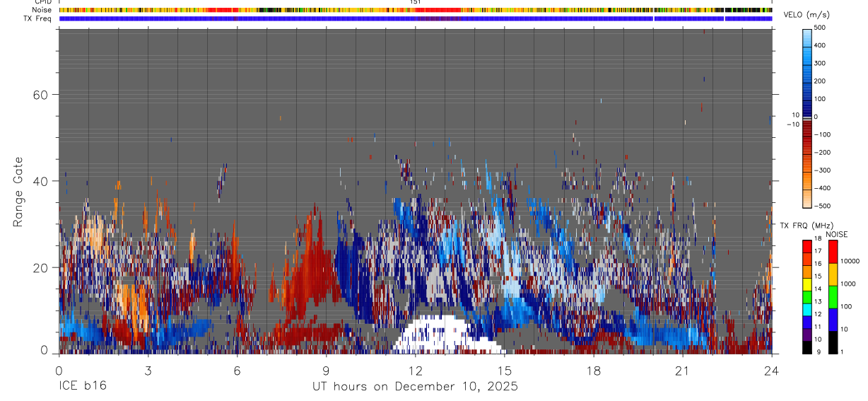Click the -500 label on velocity colorbar
The image size is (868, 401).
tap(823, 206)
